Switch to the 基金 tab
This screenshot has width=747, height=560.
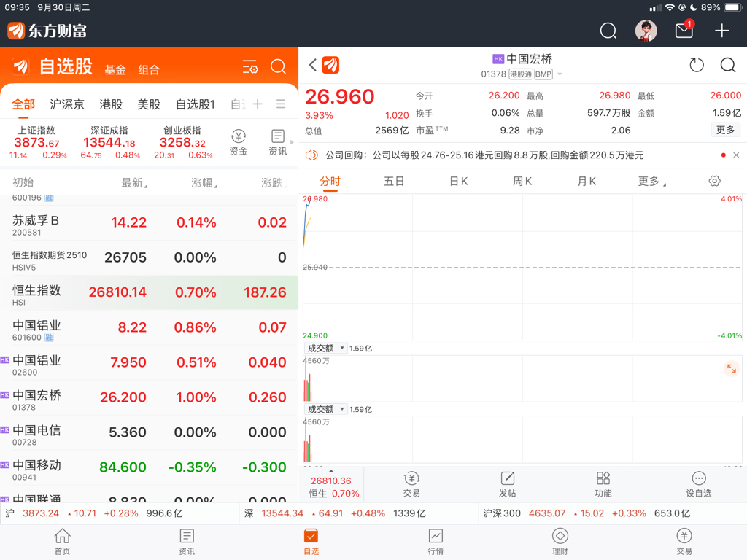(115, 70)
